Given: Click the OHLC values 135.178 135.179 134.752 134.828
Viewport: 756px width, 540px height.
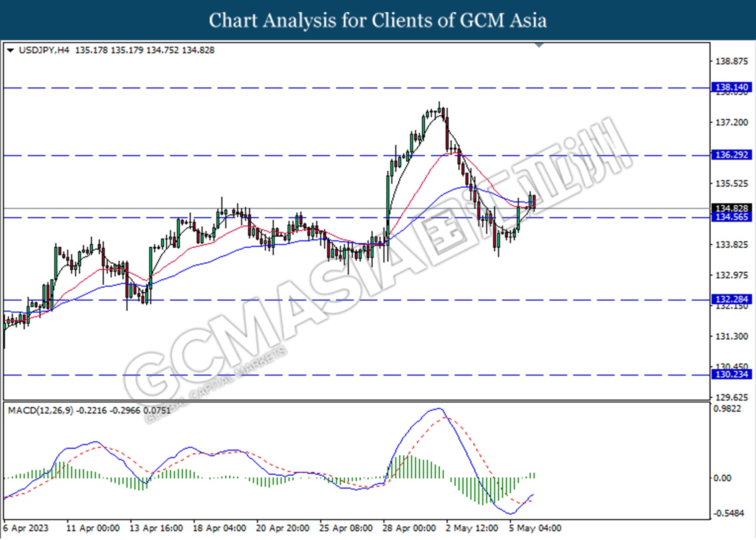Looking at the screenshot, I should (145, 50).
